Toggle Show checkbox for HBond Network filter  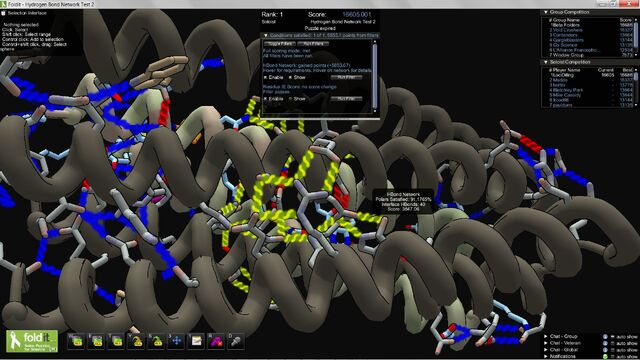tap(291, 77)
